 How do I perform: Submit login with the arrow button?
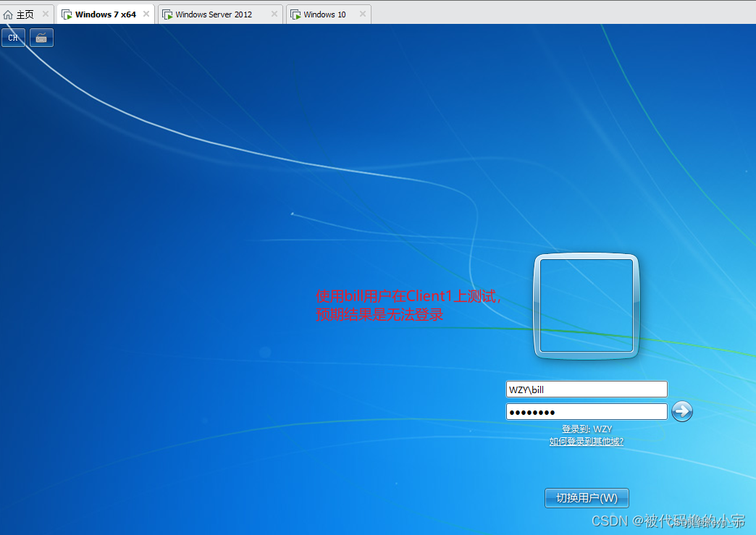click(x=682, y=412)
